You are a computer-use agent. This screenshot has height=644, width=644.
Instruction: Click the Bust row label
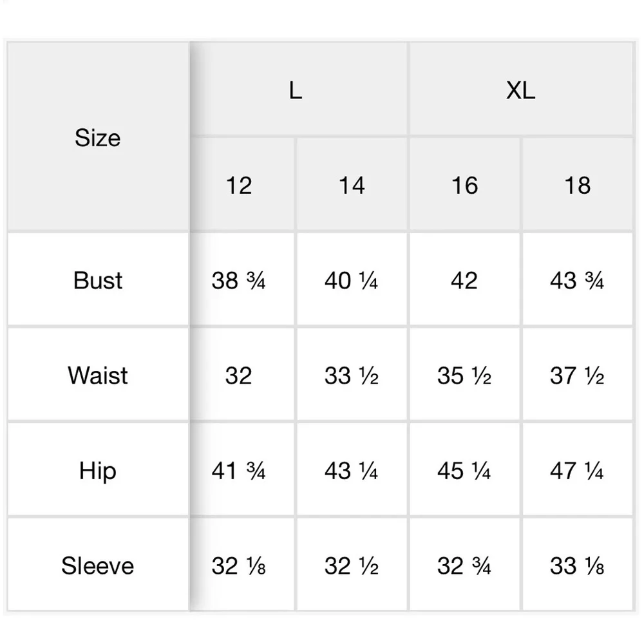(98, 279)
